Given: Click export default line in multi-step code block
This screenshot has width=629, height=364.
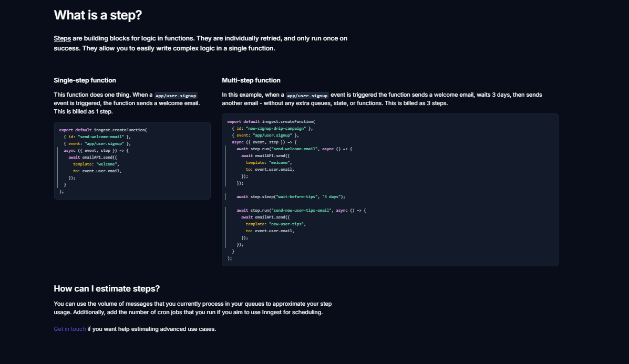Looking at the screenshot, I should 271,121.
